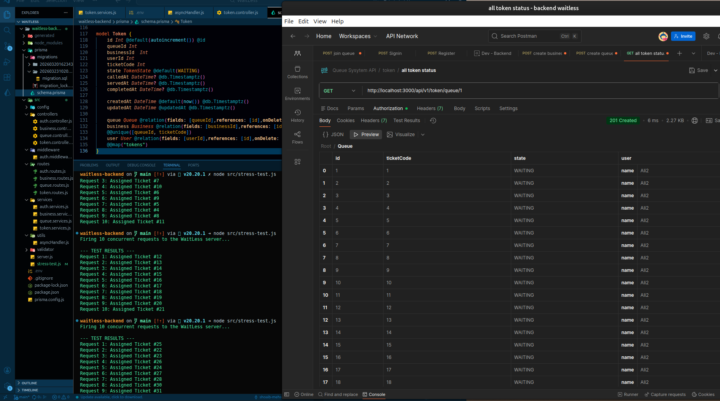This screenshot has height=401, width=720.
Task: Switch to POST Register request tab
Action: (x=441, y=54)
